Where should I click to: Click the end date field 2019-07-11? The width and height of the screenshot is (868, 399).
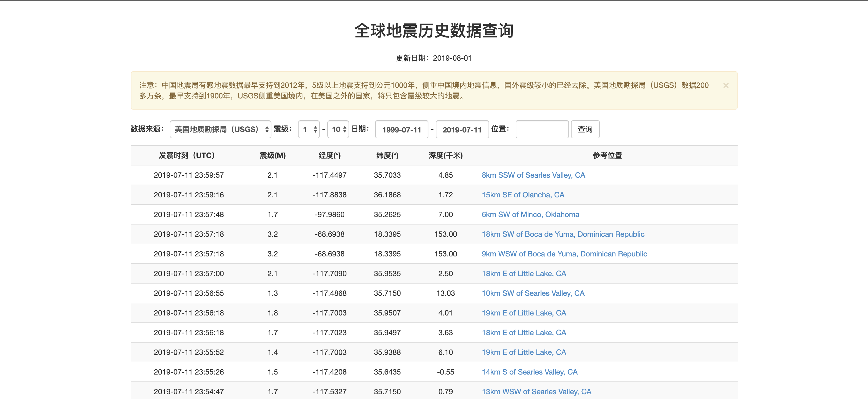click(x=462, y=129)
